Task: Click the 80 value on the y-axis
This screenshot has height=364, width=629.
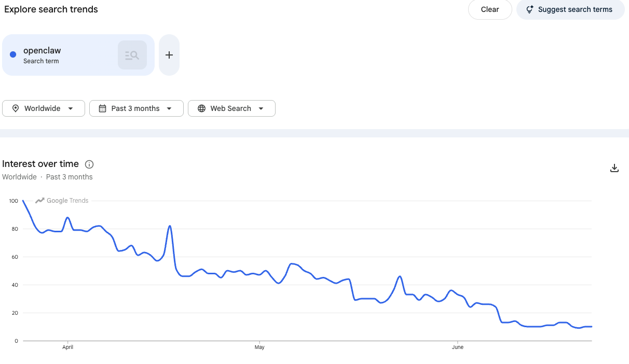Action: [x=15, y=229]
